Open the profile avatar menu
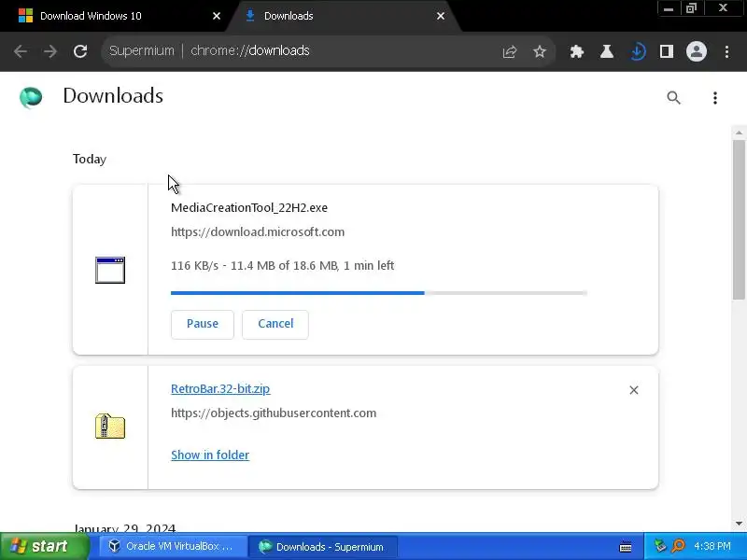Image resolution: width=747 pixels, height=560 pixels. (696, 51)
